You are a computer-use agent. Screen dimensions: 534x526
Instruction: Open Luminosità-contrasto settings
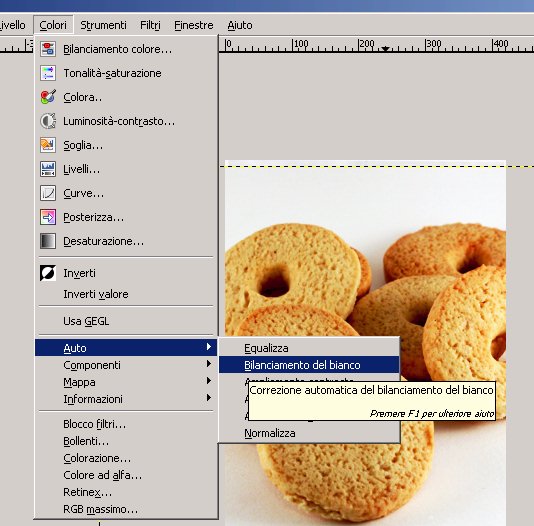(x=126, y=121)
